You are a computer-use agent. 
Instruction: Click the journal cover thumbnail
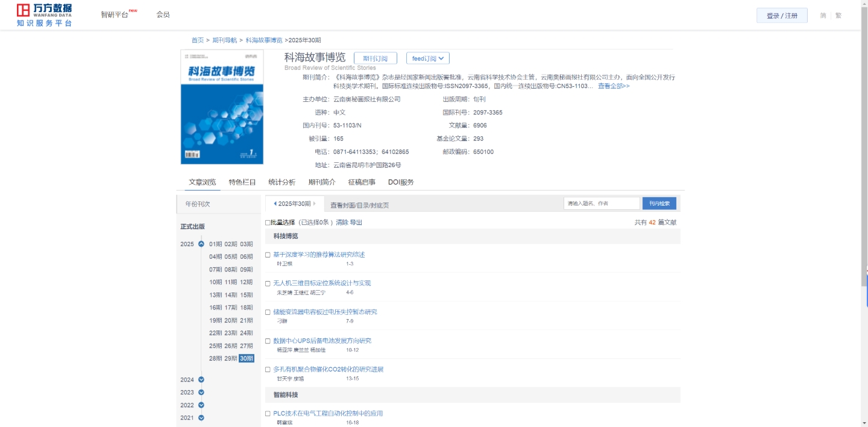222,107
